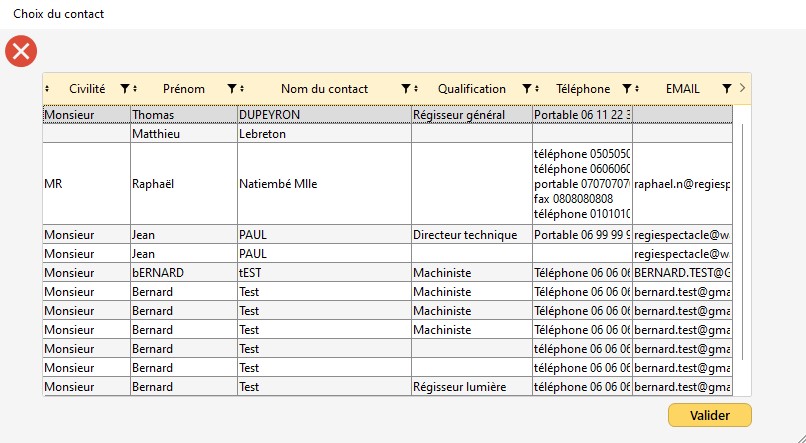The width and height of the screenshot is (806, 443).
Task: Open the Civilité column filter
Action: pos(124,89)
